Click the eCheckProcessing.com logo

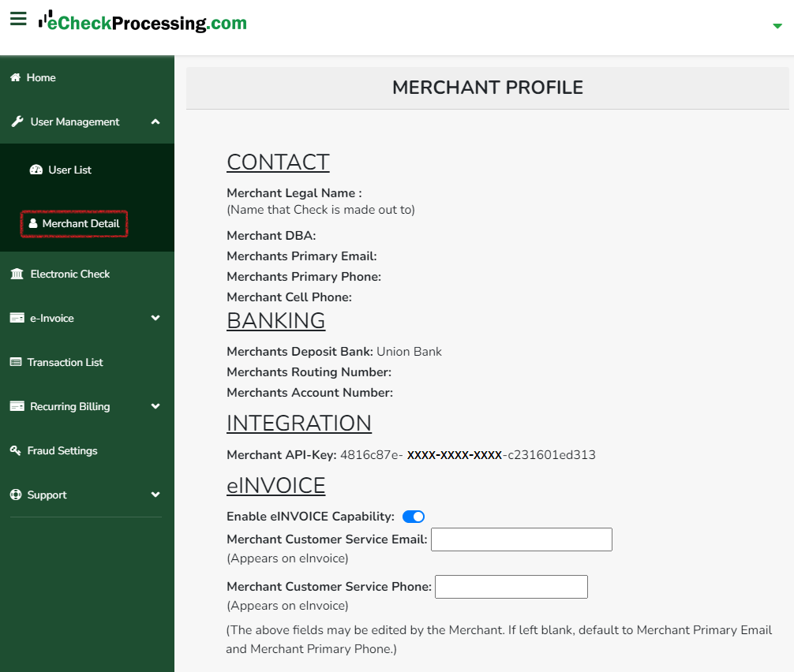[143, 22]
